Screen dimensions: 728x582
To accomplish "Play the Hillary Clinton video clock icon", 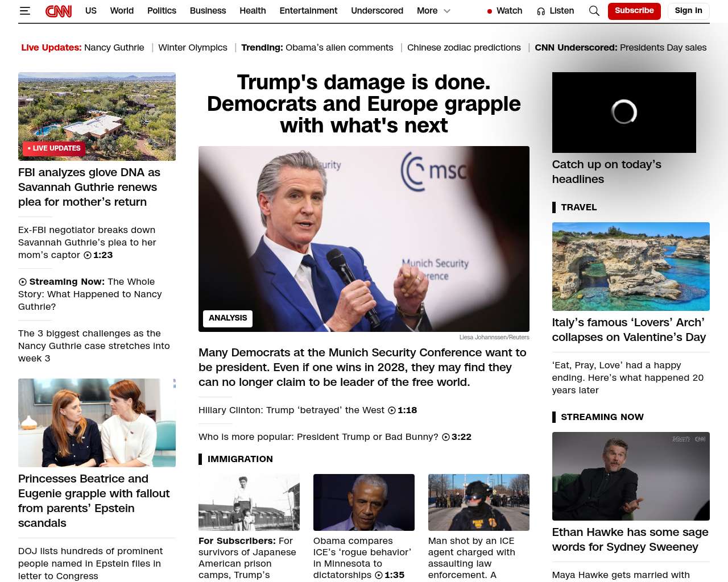I will tap(392, 410).
